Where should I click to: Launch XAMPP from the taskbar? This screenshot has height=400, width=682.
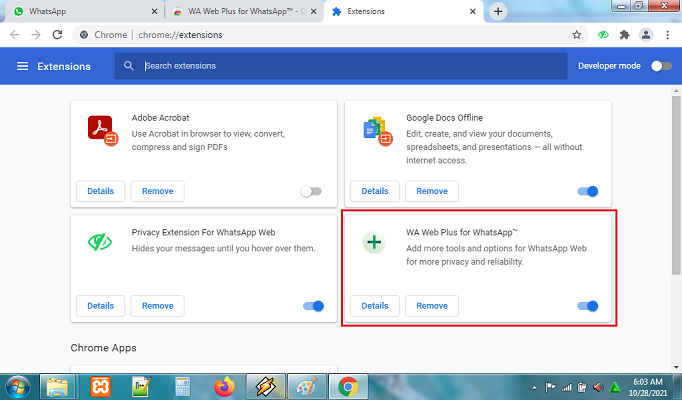(100, 387)
